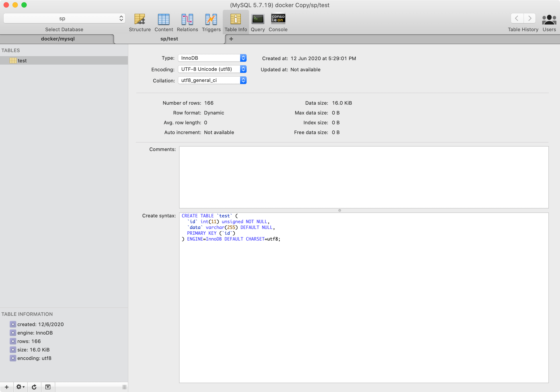Click the Number of rows value 166

[209, 103]
